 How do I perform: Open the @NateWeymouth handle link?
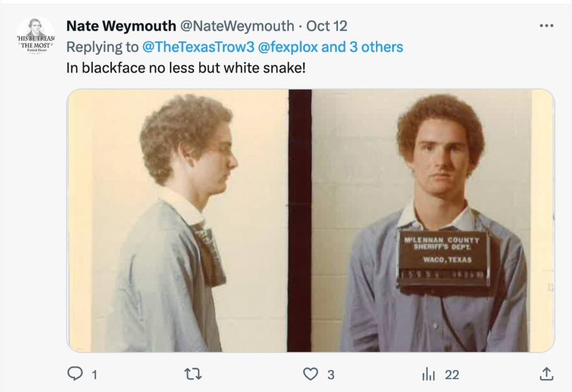click(237, 26)
